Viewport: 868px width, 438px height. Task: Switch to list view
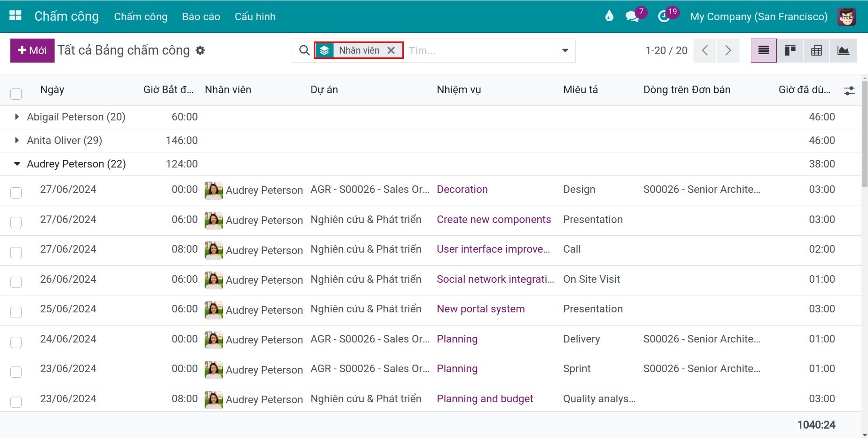[x=764, y=50]
